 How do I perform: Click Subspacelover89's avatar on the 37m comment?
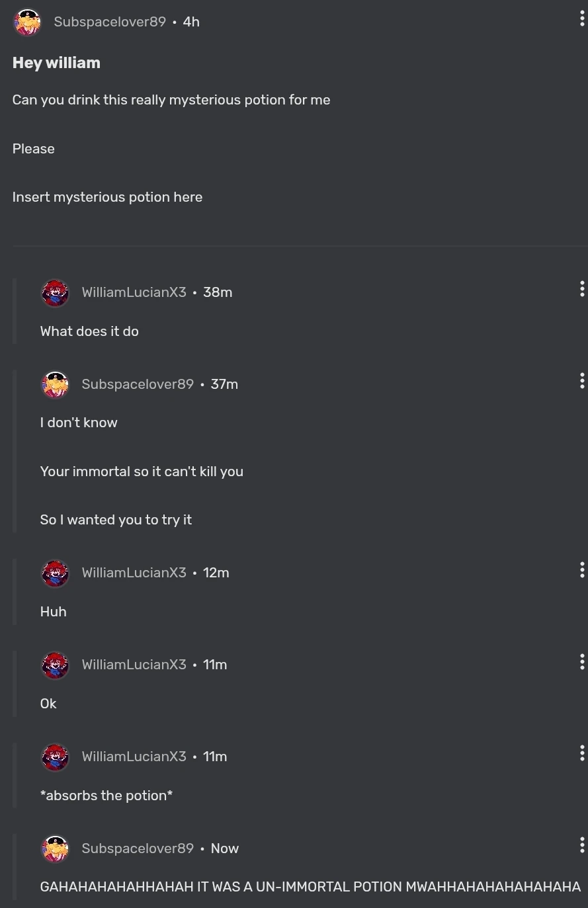pyautogui.click(x=55, y=384)
